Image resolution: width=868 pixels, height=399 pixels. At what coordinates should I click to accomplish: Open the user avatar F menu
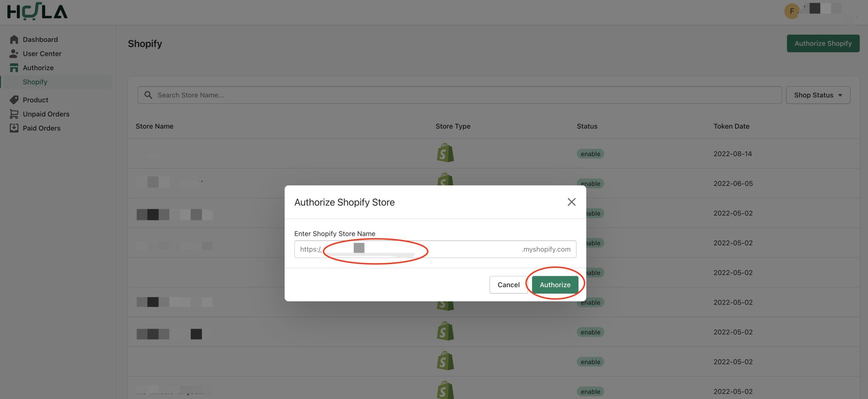coord(791,11)
